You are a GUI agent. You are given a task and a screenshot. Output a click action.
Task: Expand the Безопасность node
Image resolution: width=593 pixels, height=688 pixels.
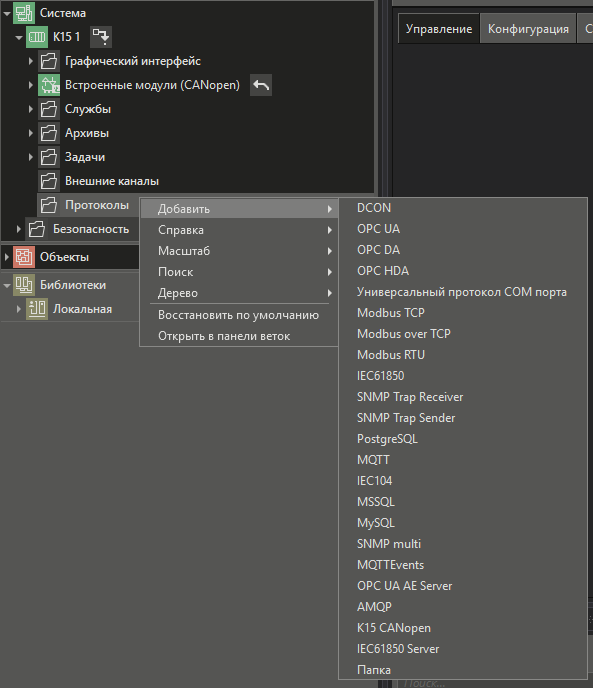(18, 229)
